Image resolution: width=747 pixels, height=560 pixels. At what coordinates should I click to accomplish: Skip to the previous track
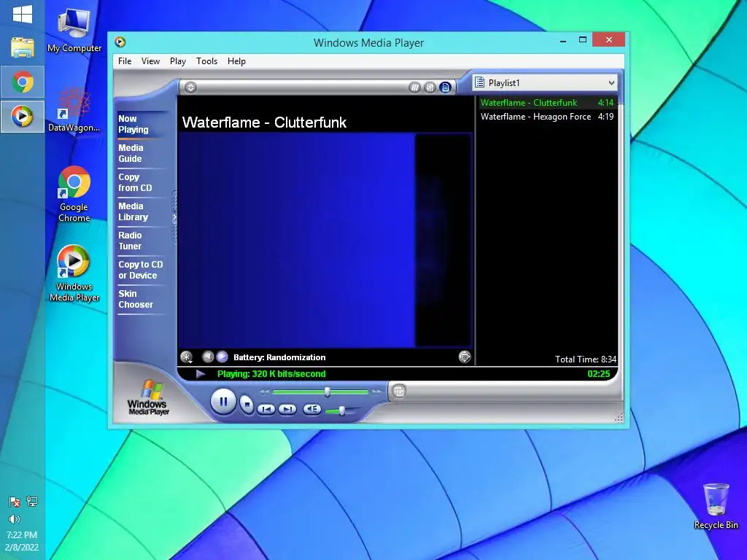[266, 409]
